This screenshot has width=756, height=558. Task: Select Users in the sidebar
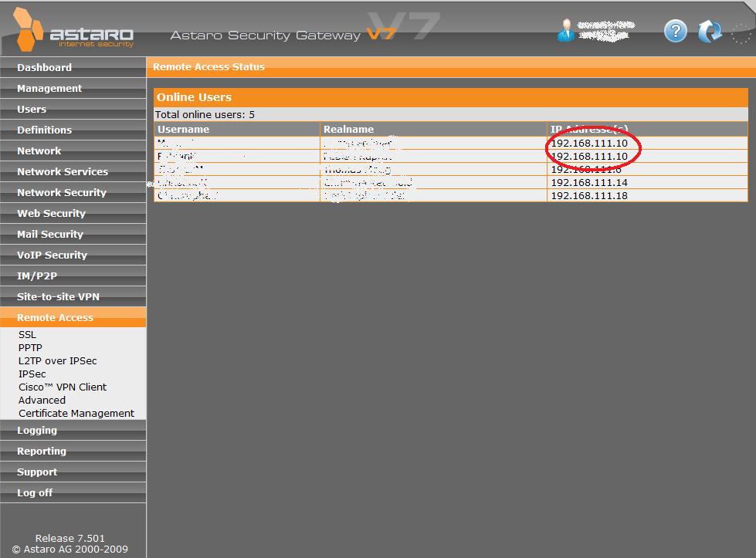point(73,109)
